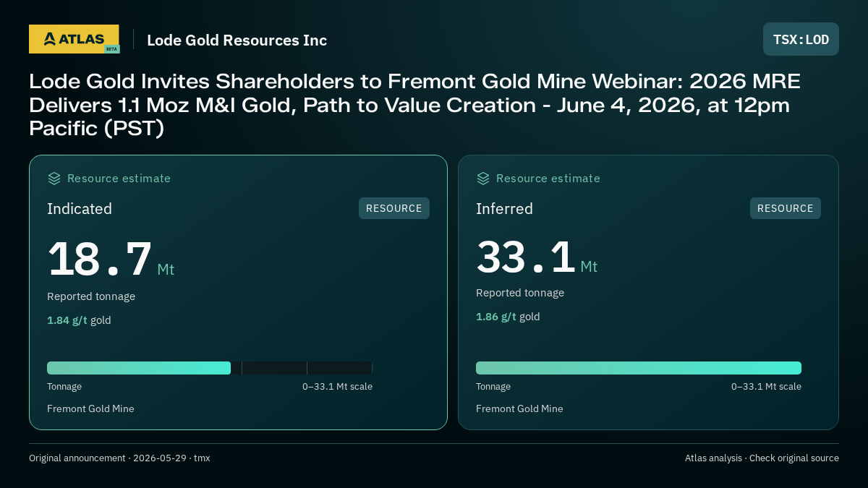The image size is (868, 488).
Task: Click the RESOURCE badge on Inferred card
Action: tap(786, 208)
